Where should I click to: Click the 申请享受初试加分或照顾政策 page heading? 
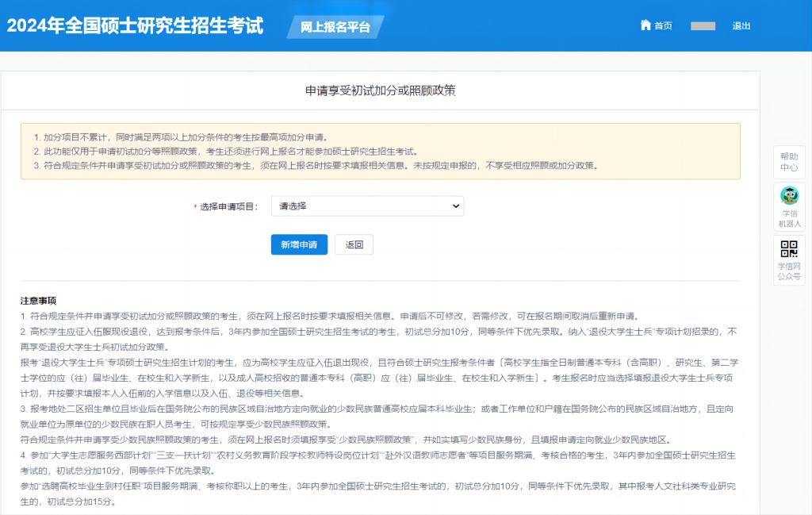coord(380,90)
